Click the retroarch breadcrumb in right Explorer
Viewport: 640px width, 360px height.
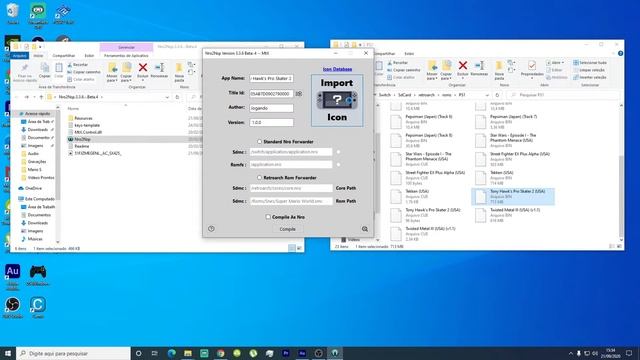[427, 95]
